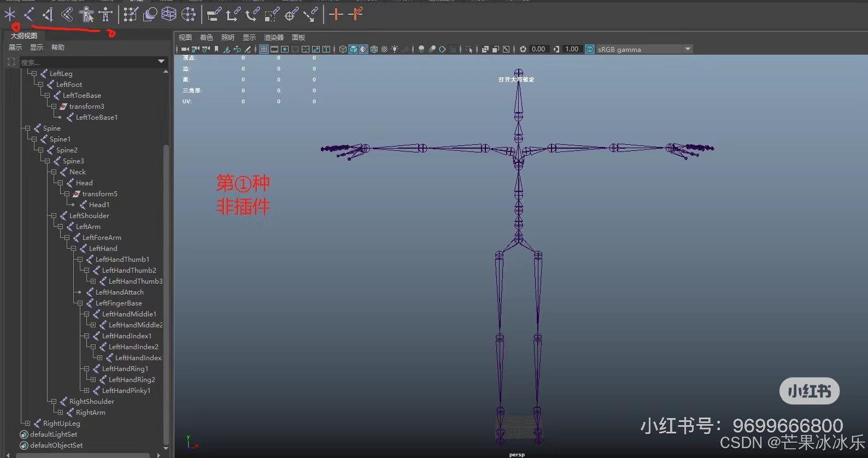Open the 着色 shading menu

pos(206,37)
